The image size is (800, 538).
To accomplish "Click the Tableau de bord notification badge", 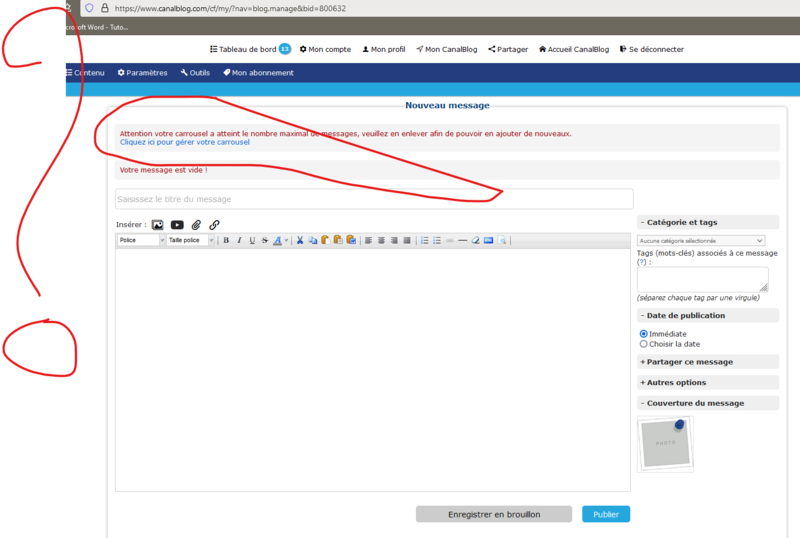I will pos(285,50).
